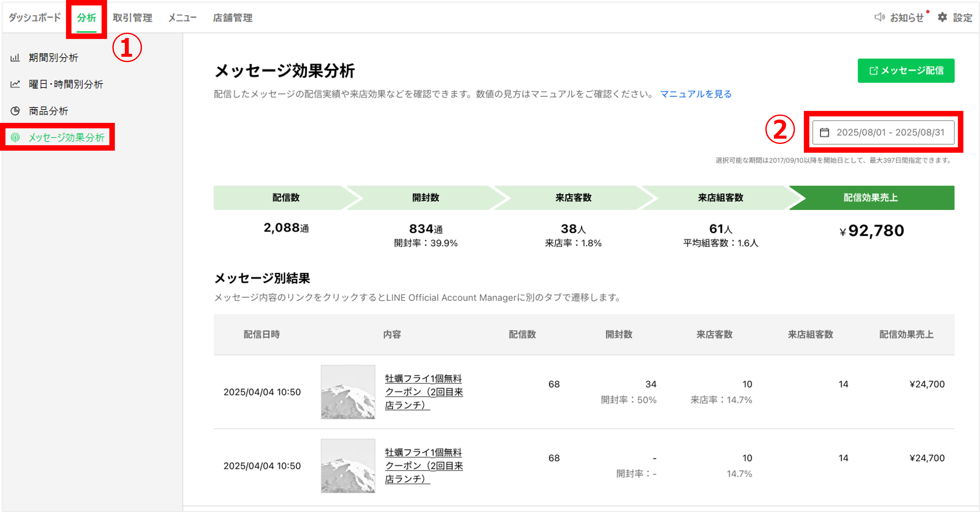Open second row 牡蠣フライ1個無料クーポン link
Image resolution: width=980 pixels, height=512 pixels.
424,466
